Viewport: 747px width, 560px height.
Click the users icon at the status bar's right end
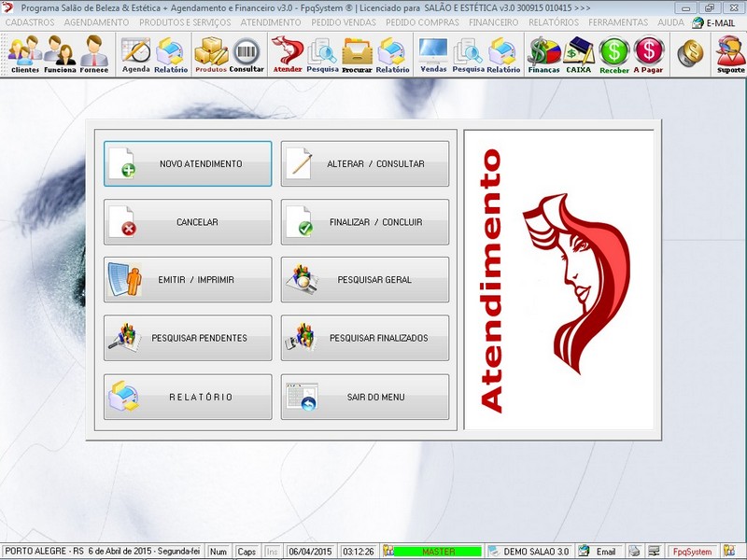pyautogui.click(x=729, y=551)
